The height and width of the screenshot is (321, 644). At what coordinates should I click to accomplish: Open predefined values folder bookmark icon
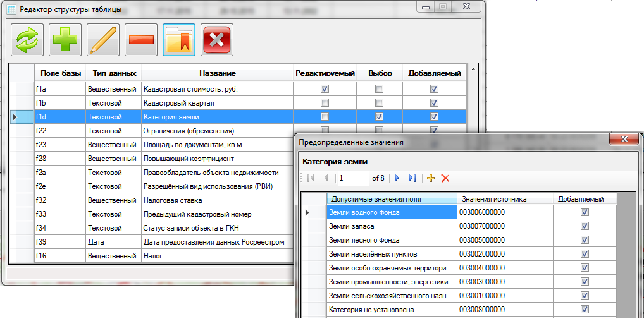178,40
